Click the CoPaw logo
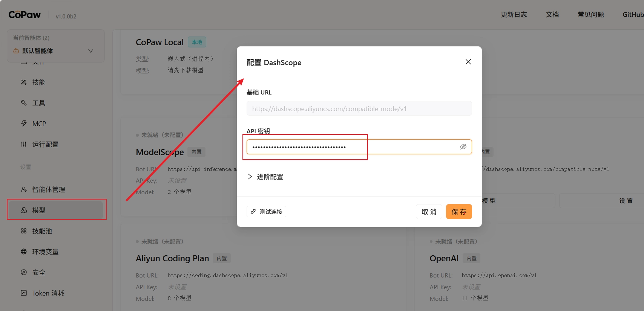The width and height of the screenshot is (644, 311). (25, 15)
